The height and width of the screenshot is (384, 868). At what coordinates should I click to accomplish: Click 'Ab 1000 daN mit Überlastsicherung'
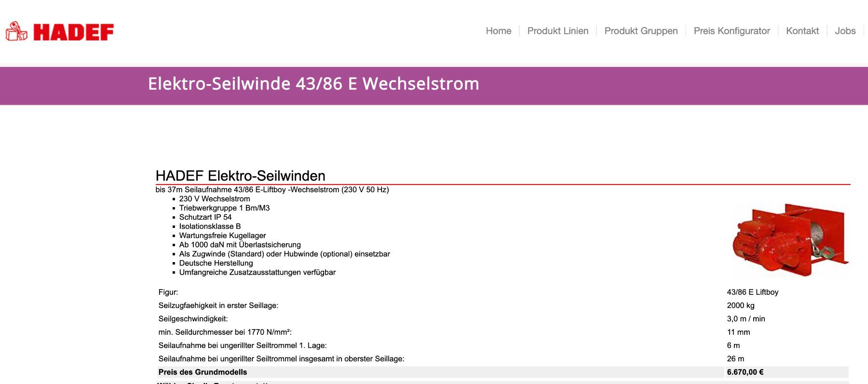click(240, 245)
